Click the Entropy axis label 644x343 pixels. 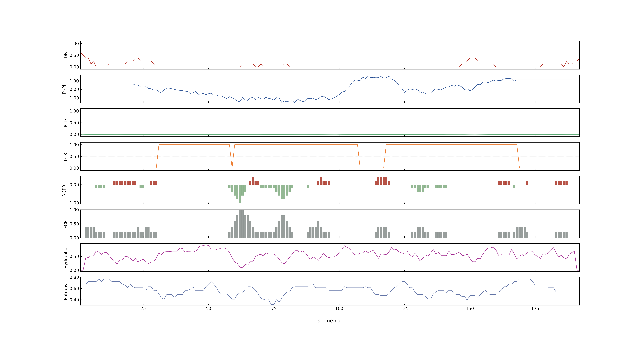(x=66, y=291)
